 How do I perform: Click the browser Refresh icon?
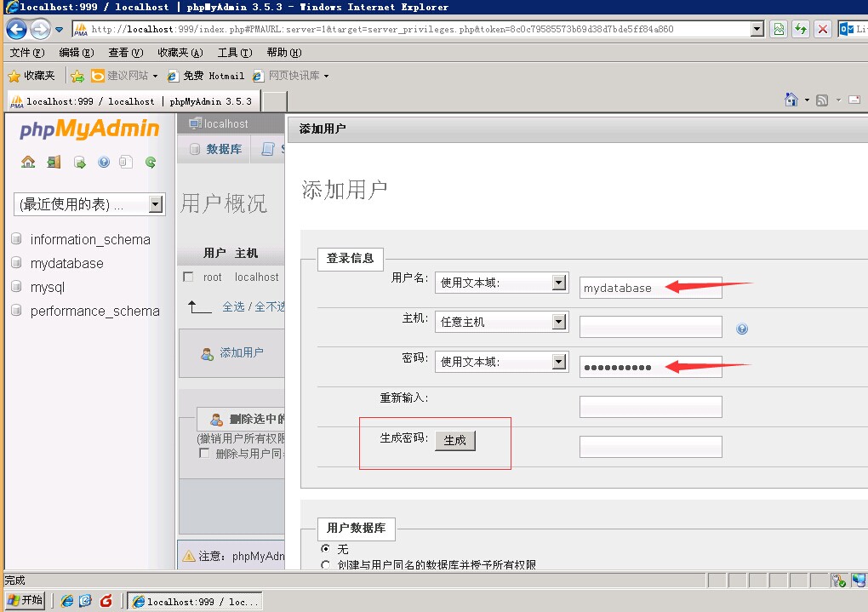(801, 29)
